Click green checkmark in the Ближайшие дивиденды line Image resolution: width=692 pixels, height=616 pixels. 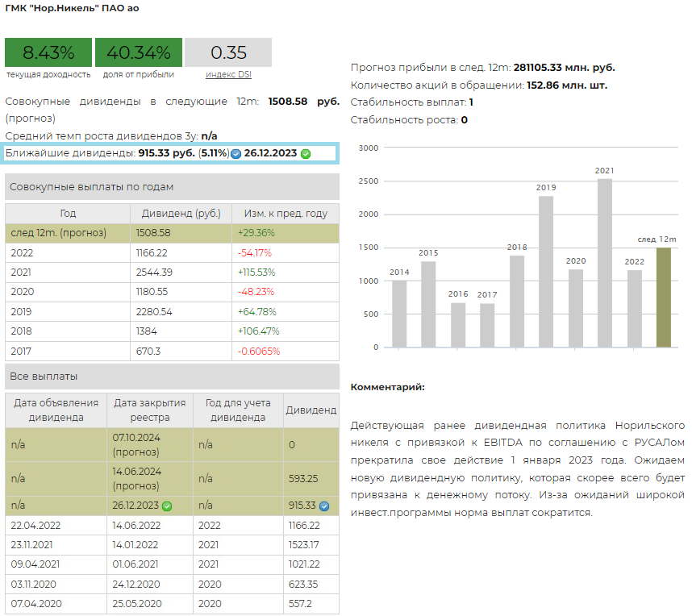pyautogui.click(x=306, y=153)
